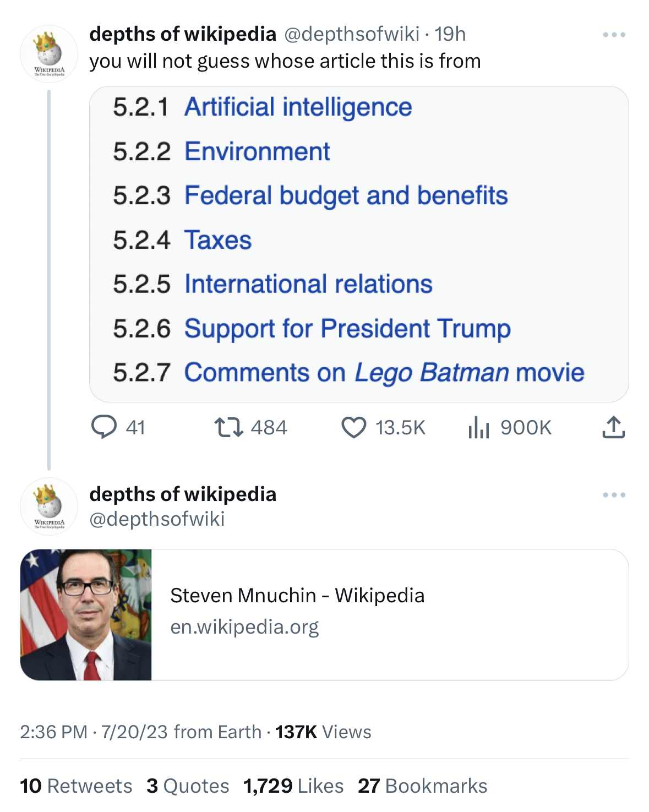The width and height of the screenshot is (649, 812).
Task: Open view analytics bar chart icon
Action: click(478, 427)
